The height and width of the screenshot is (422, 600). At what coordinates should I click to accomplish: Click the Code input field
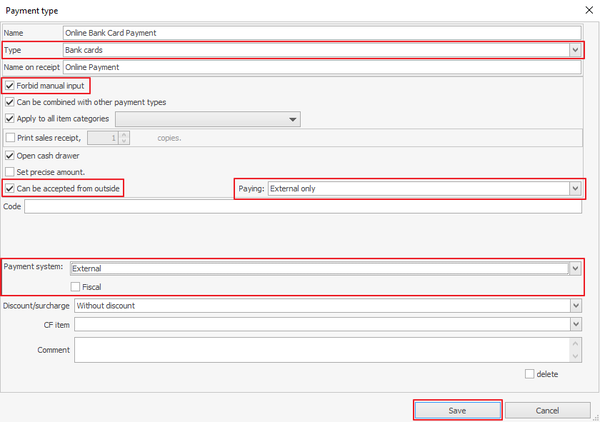click(x=302, y=206)
